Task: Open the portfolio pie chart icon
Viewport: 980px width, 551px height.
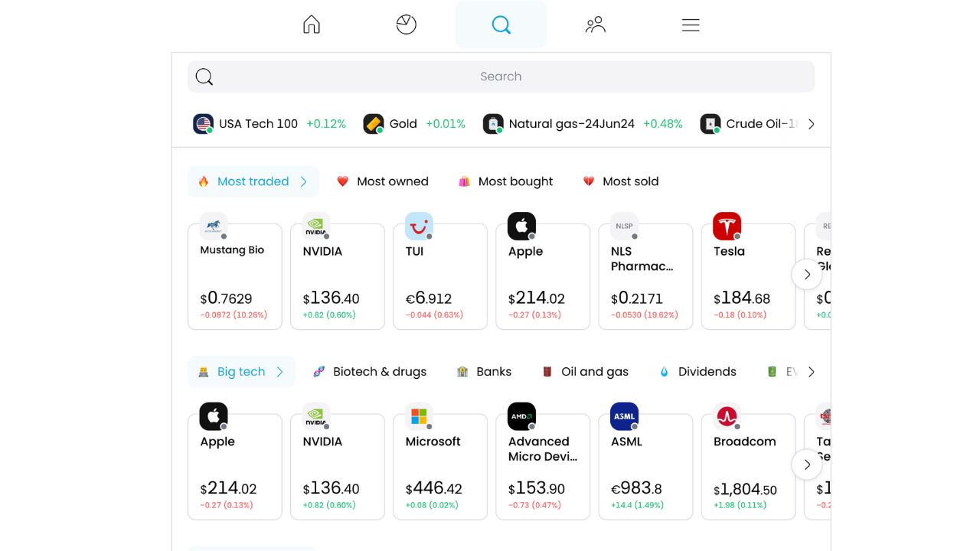Action: click(x=407, y=25)
